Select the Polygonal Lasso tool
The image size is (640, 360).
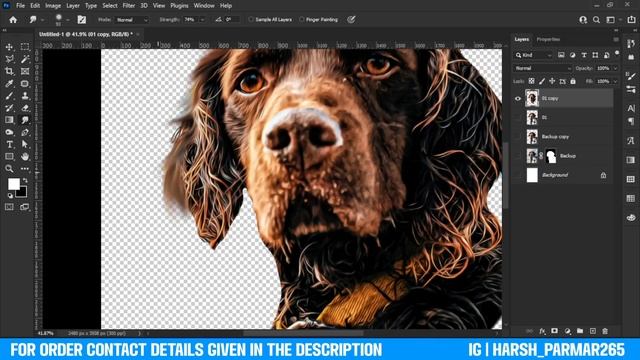tap(9, 59)
